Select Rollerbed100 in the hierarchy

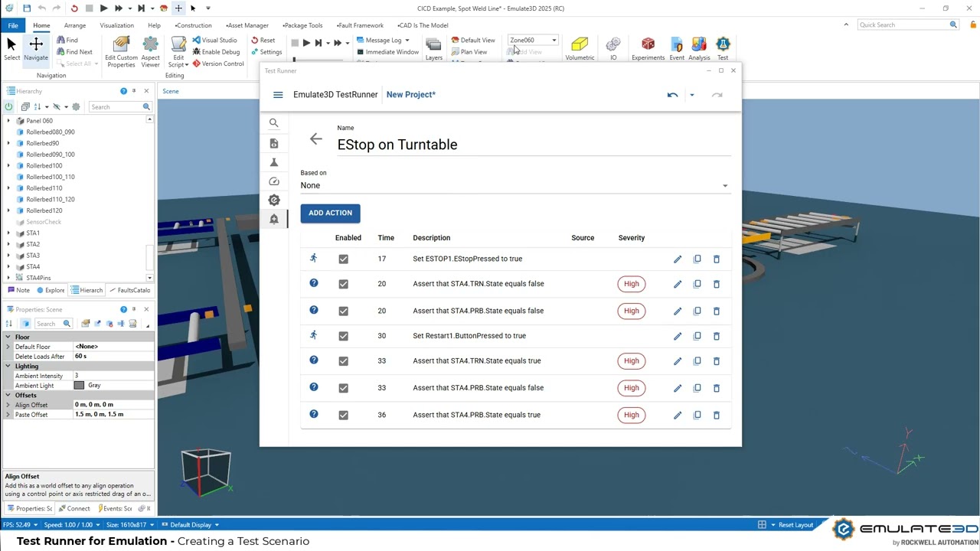pyautogui.click(x=44, y=166)
